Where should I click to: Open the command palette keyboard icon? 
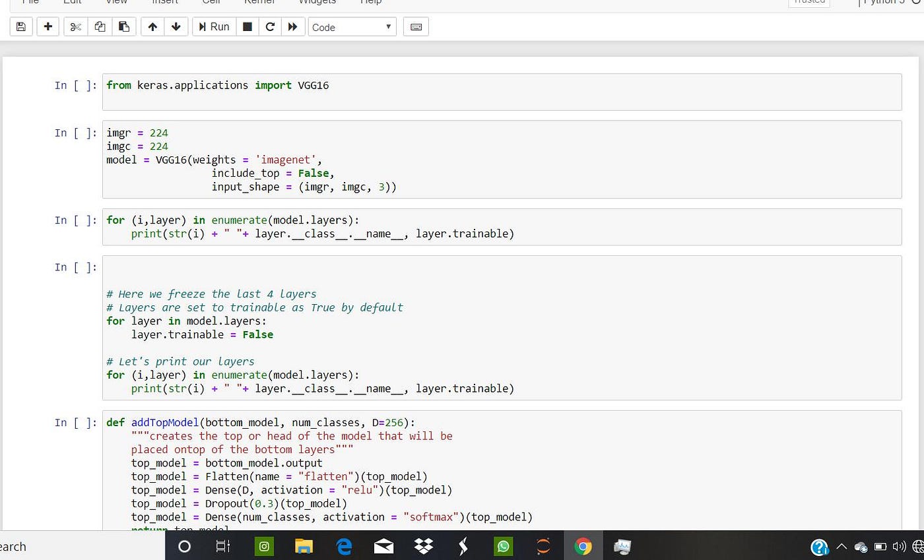(416, 27)
